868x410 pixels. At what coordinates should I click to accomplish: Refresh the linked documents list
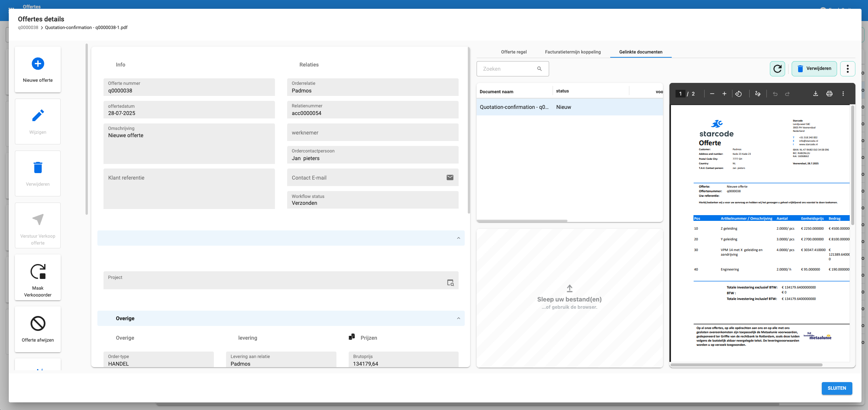[777, 69]
